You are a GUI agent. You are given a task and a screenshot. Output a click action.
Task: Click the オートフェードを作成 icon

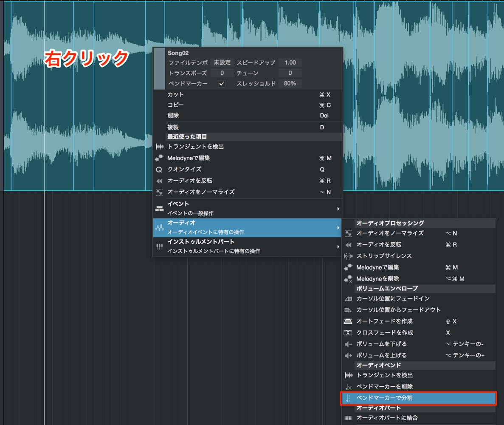[x=348, y=321]
